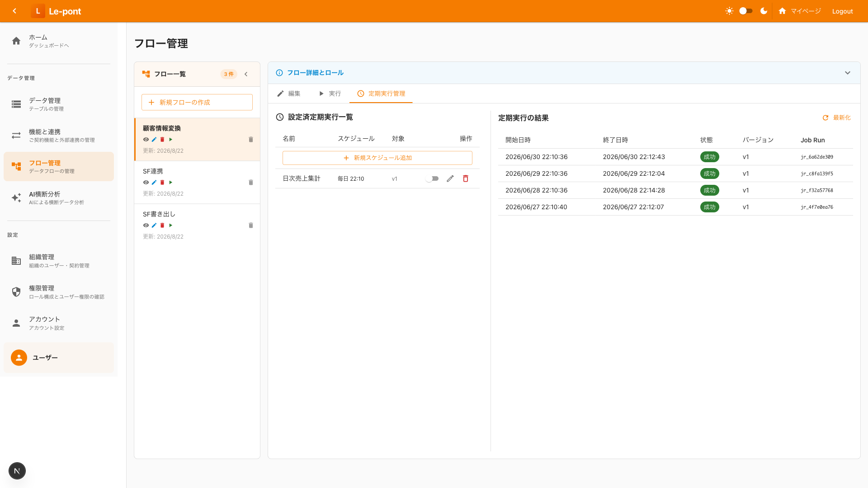
Task: Open データ管理 sidebar item
Action: [59, 104]
